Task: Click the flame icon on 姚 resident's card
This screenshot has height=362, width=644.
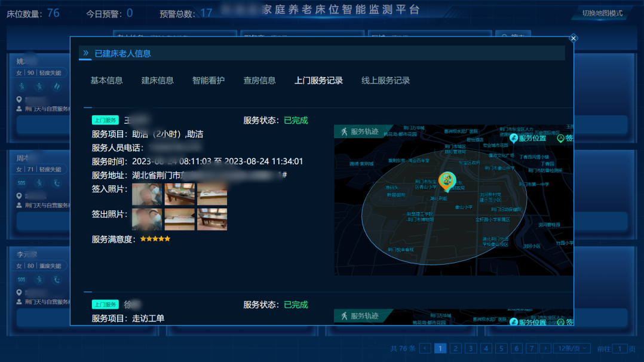Action: pos(57,87)
